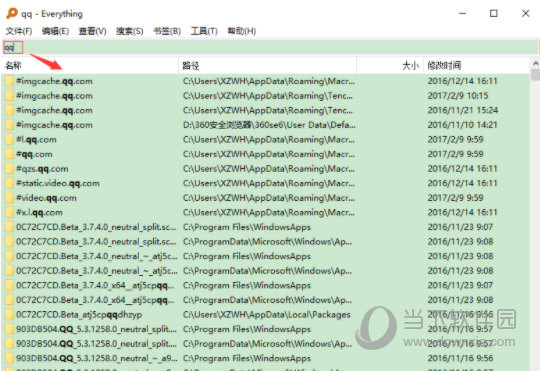Screen dimensions: 540x371
Task: Sort by the 修改时间 column header
Action: [x=477, y=65]
